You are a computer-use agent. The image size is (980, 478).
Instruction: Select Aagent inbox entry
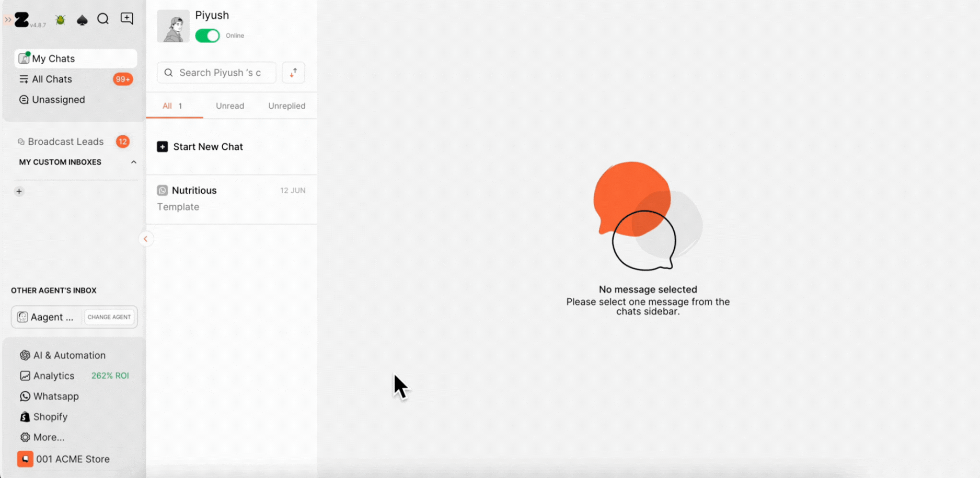pos(46,317)
